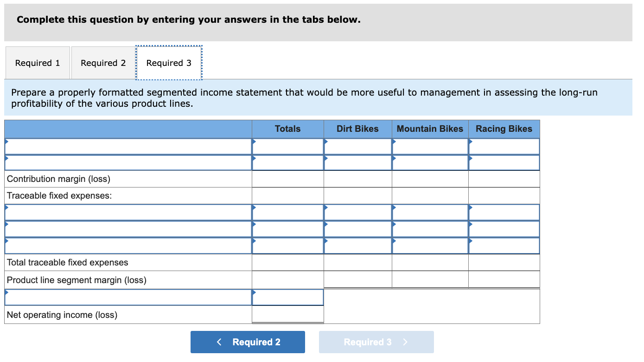Click the Total traceable fixed expenses Totals cell

tap(287, 262)
